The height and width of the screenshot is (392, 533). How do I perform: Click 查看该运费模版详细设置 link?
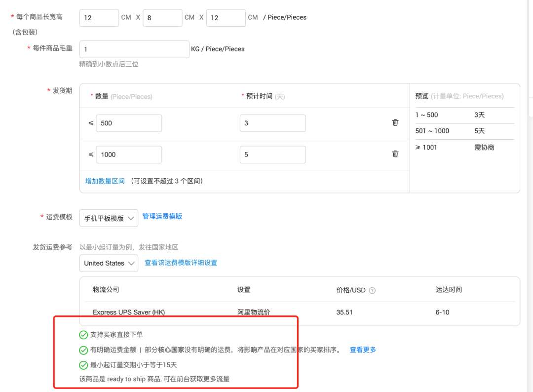coord(180,263)
